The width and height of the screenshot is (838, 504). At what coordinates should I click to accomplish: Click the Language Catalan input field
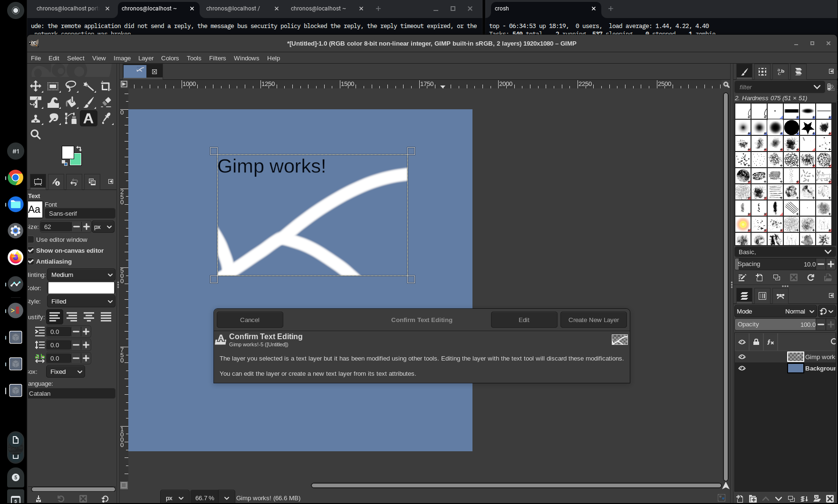coord(71,394)
